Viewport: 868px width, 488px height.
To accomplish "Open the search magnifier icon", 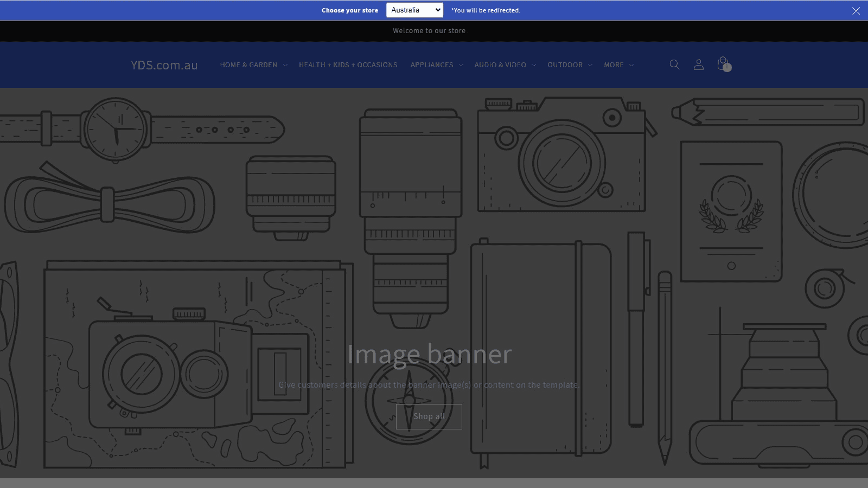I will (674, 65).
